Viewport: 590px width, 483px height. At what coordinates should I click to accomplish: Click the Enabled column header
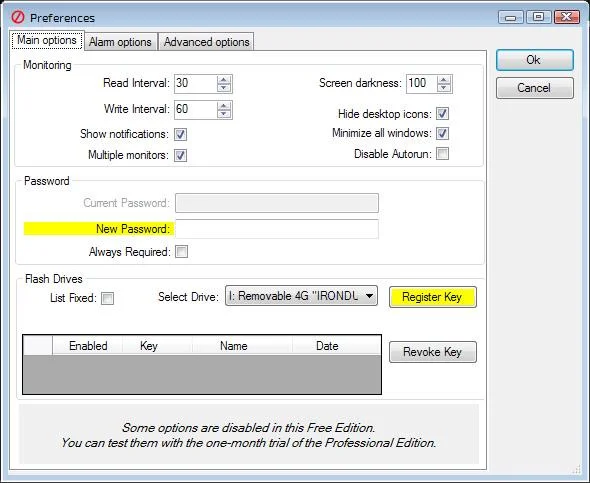[x=88, y=346]
